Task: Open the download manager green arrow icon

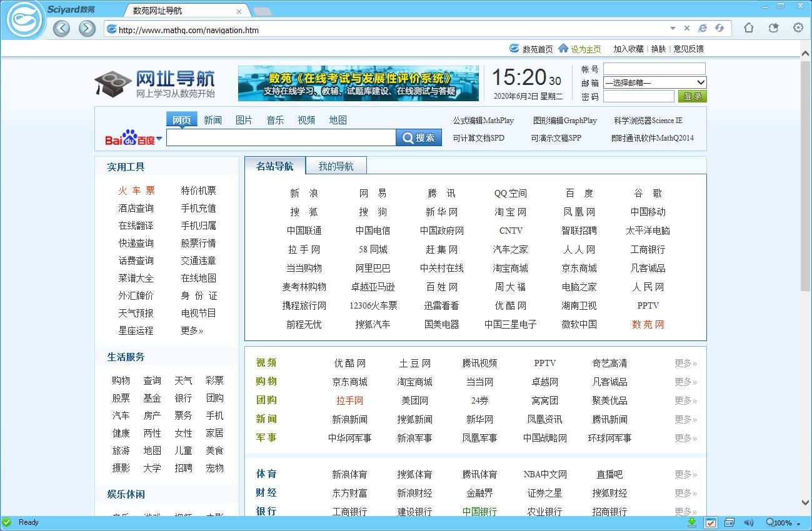Action: [692, 522]
